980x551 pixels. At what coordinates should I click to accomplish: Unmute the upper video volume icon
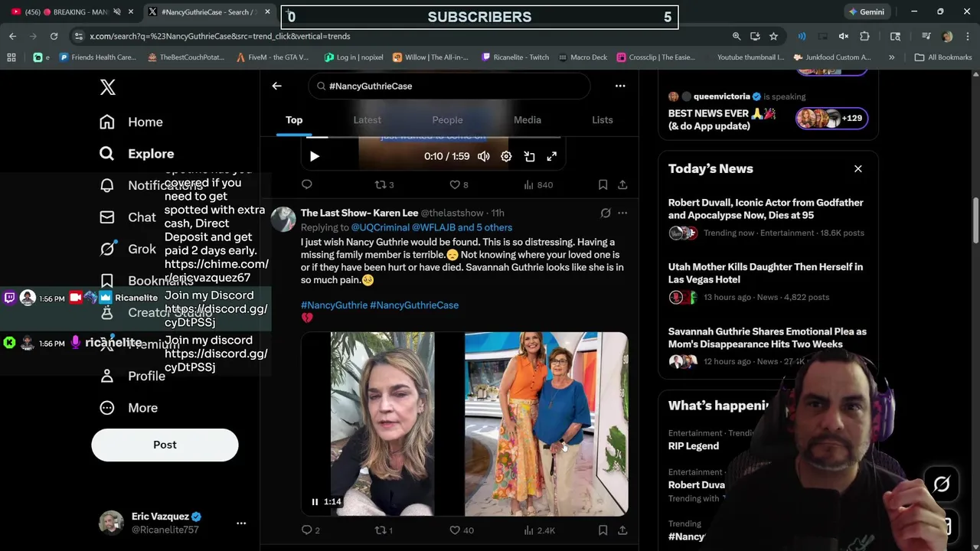[484, 156]
